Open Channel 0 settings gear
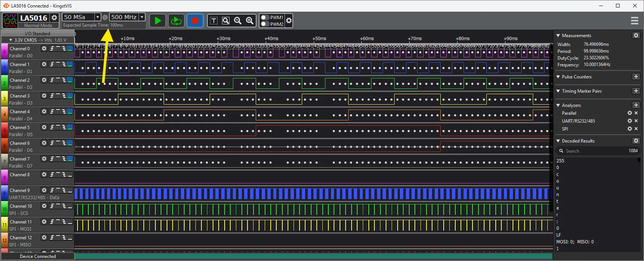The height and width of the screenshot is (261, 644). [44, 48]
